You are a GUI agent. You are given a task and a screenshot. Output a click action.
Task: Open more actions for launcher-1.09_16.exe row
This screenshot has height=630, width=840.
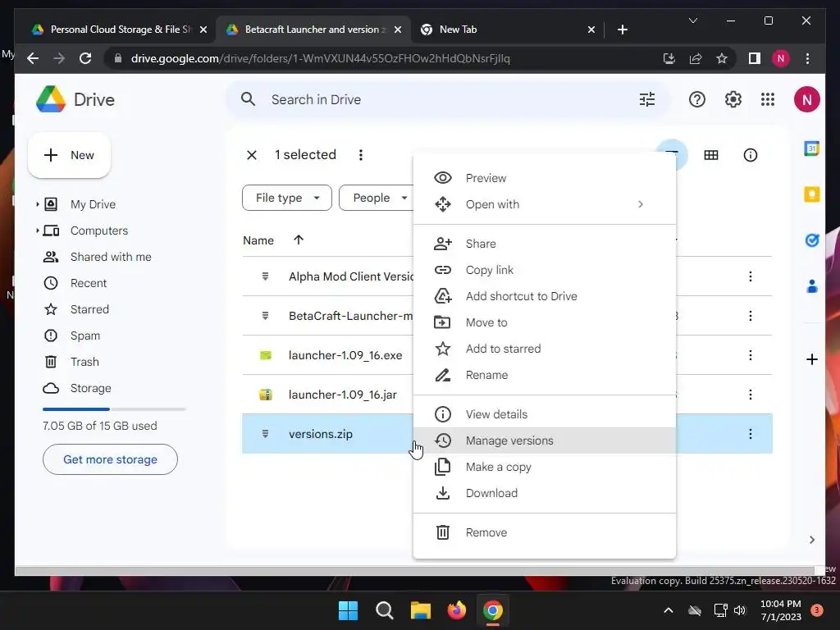coord(750,355)
